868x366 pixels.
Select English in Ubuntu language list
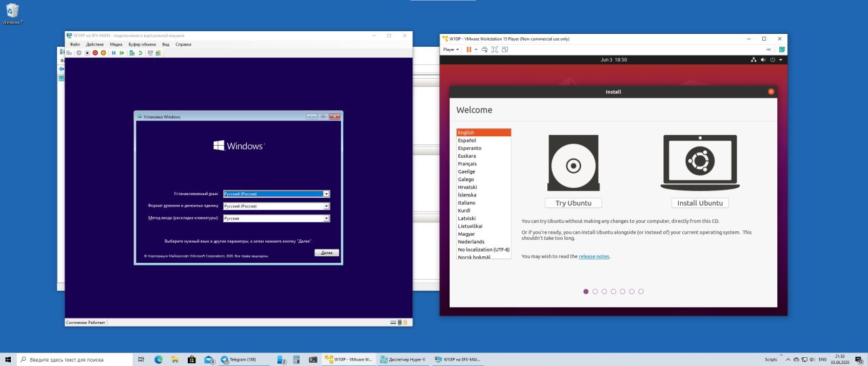click(x=484, y=132)
